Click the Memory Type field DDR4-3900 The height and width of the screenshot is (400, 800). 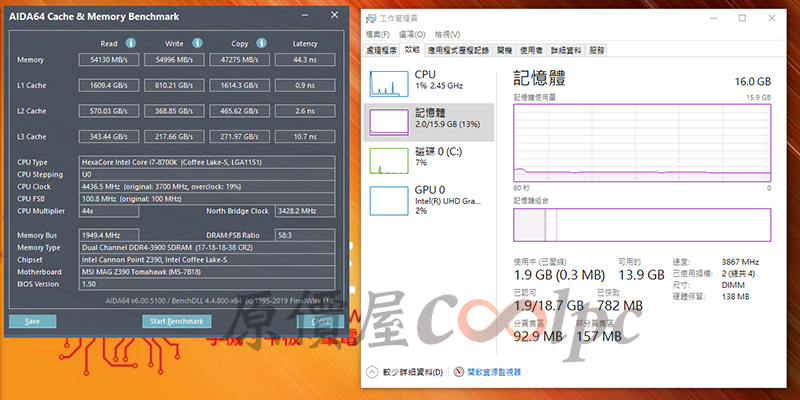(207, 247)
